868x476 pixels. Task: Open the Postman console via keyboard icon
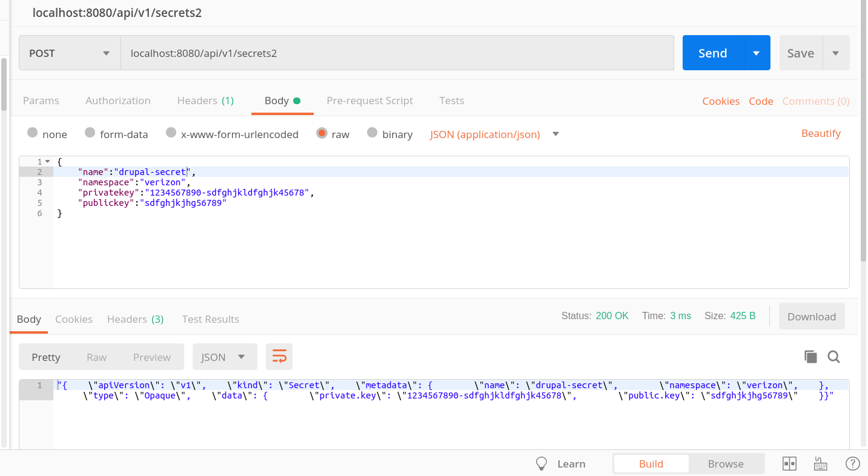pos(820,463)
